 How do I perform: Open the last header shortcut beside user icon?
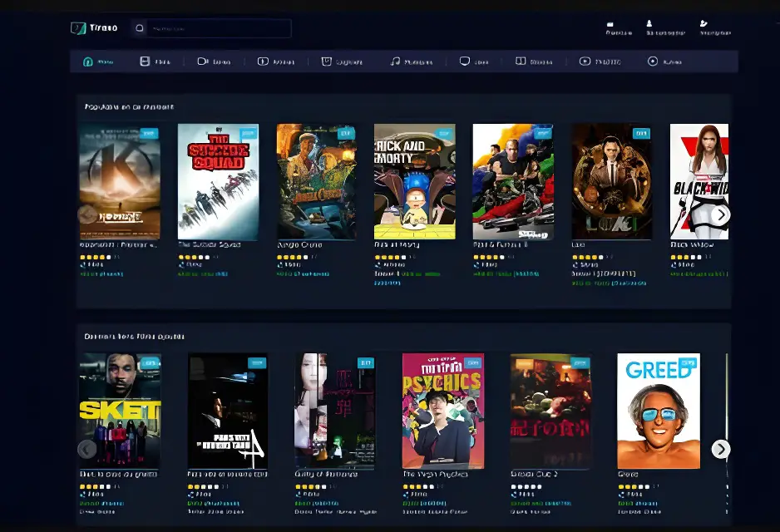[703, 23]
